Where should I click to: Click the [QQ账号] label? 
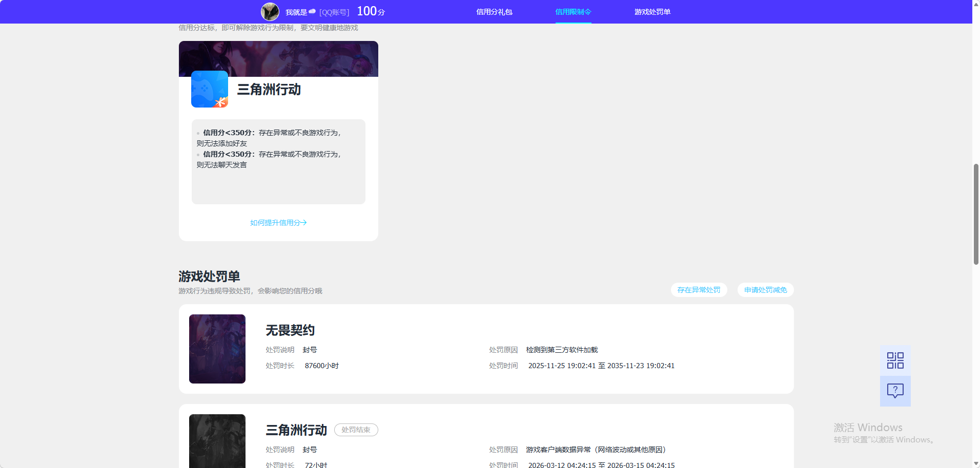point(334,11)
